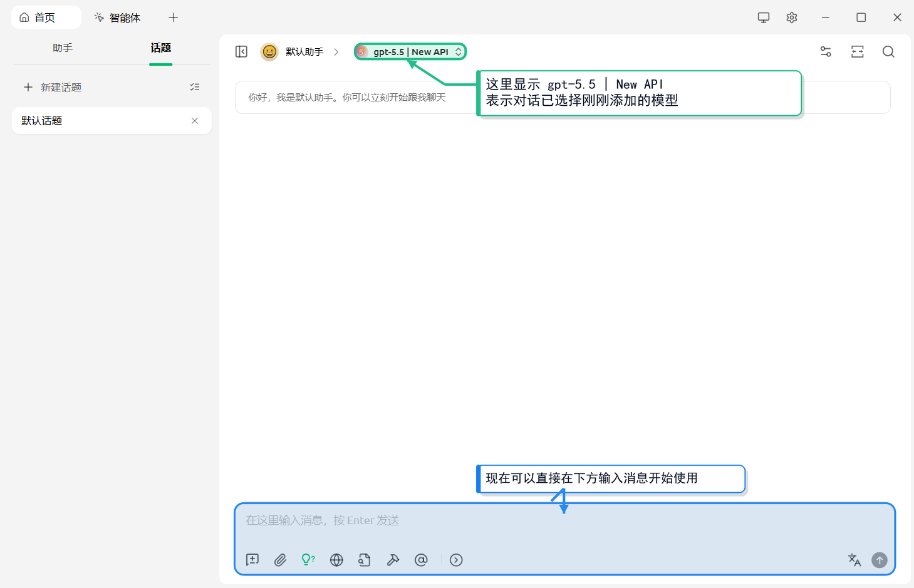Screen dimensions: 914x588
Task: Select the 默认话题 topic row
Action: click(112, 121)
